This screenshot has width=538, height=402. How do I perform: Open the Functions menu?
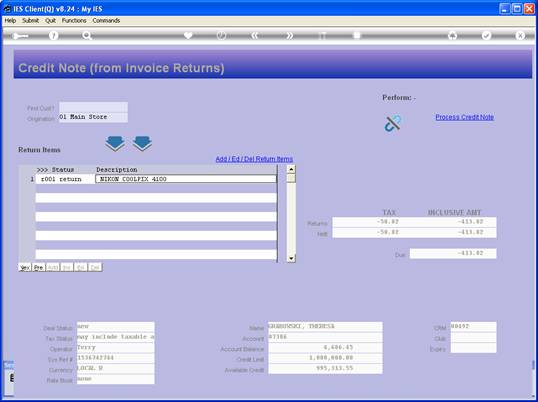click(x=74, y=21)
